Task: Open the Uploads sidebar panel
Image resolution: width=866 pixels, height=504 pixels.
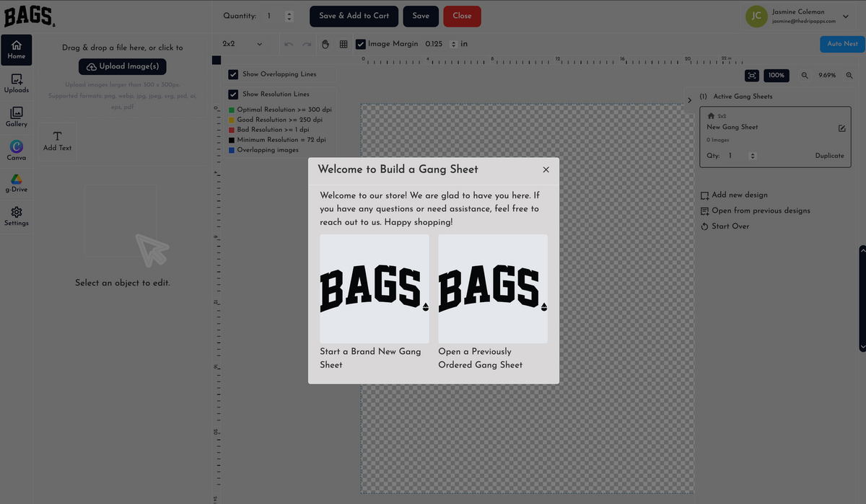Action: pyautogui.click(x=16, y=83)
